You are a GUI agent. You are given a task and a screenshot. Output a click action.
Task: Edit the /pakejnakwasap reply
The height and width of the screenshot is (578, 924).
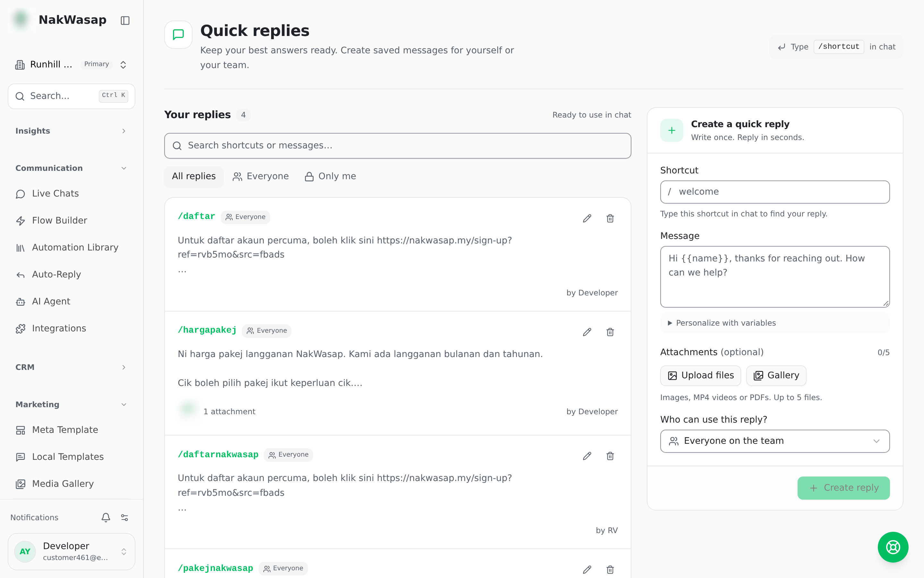tap(587, 570)
